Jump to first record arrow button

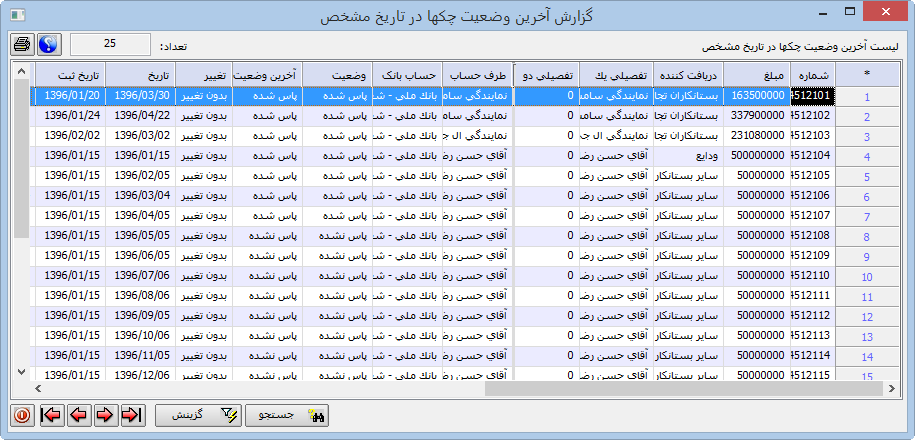pos(52,415)
